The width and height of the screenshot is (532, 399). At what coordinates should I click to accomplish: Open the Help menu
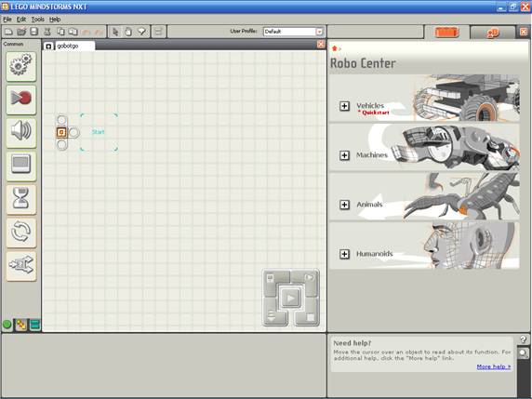point(55,20)
